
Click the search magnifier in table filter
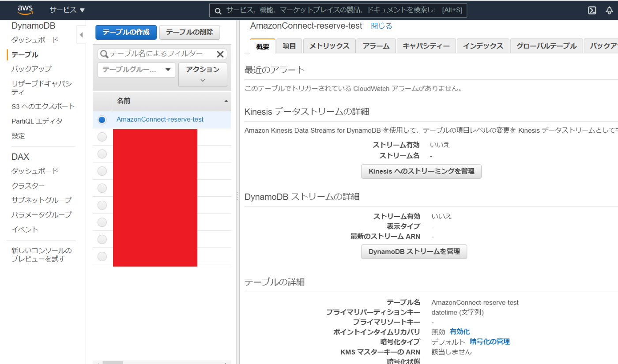[x=104, y=54]
